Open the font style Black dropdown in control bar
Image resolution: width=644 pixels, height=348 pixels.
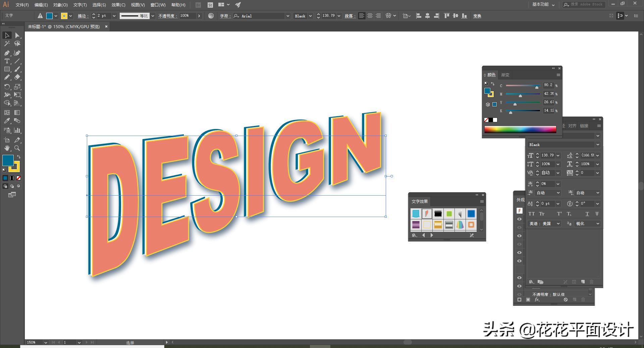[310, 16]
